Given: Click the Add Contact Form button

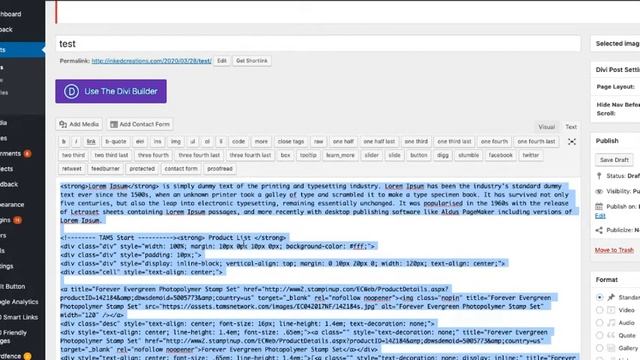Looking at the screenshot, I should click(x=140, y=124).
